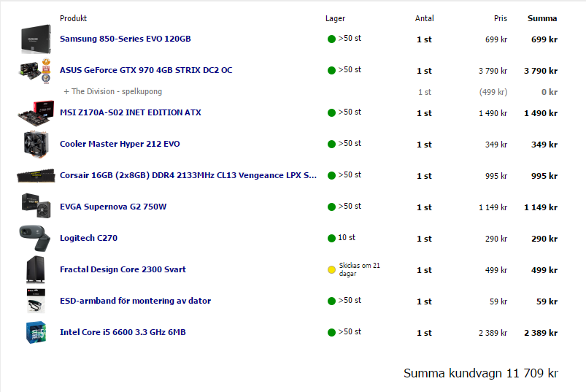Open Corsair 16GB DDR4 Vengeance LPX link

tap(188, 175)
